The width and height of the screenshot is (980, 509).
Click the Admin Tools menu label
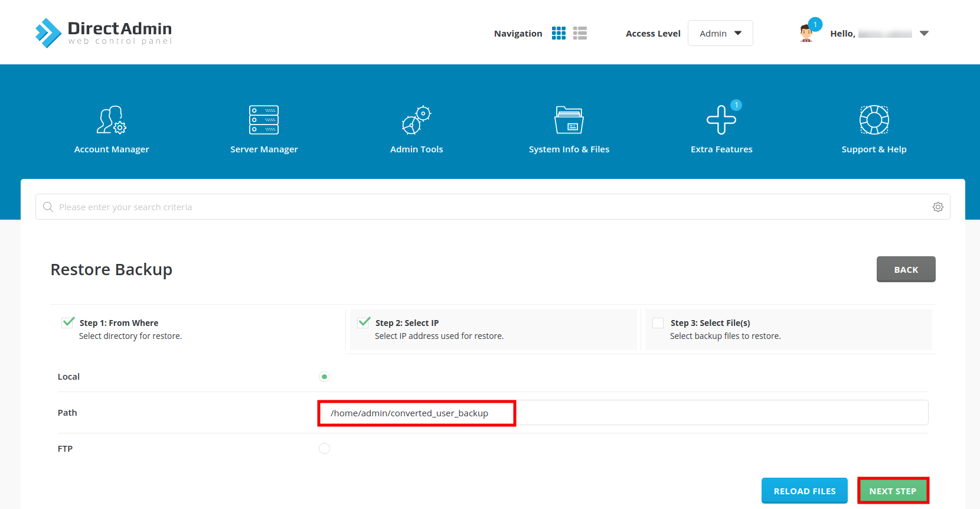417,149
